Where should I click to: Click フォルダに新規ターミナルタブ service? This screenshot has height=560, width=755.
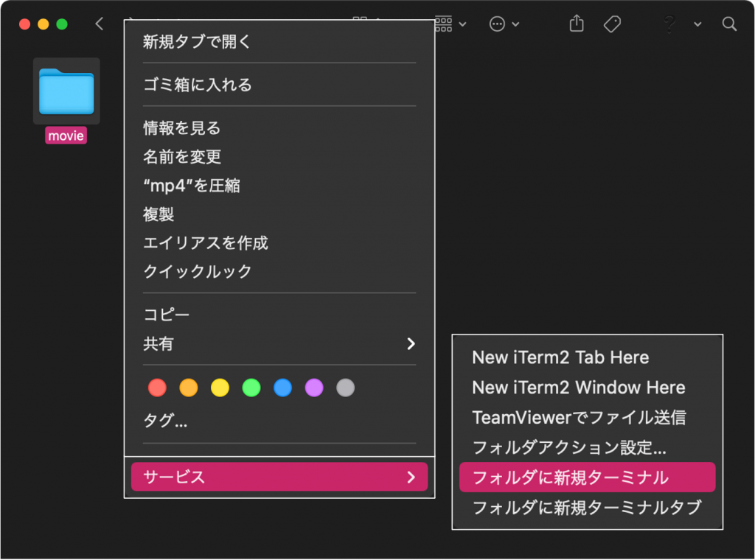(586, 508)
